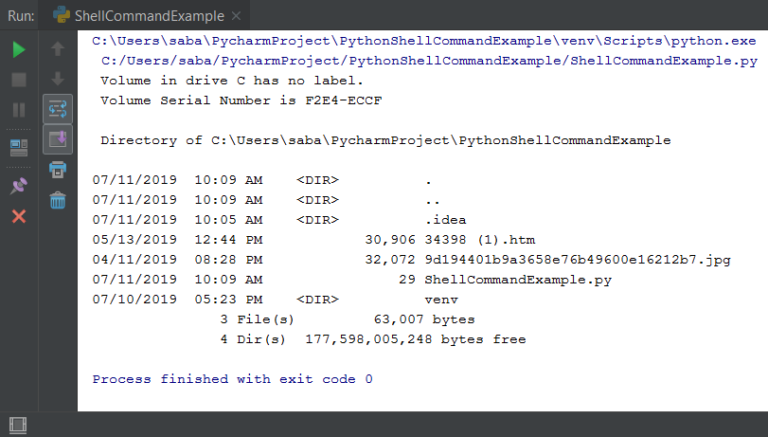Rerun ShellCommandExample with green play icon
Image resolution: width=768 pixels, height=437 pixels.
point(19,49)
